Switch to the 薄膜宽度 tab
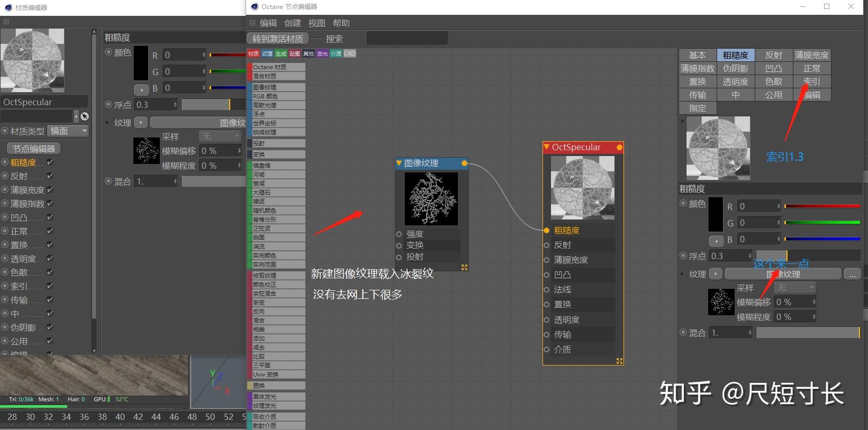This screenshot has width=868, height=430. tap(812, 55)
